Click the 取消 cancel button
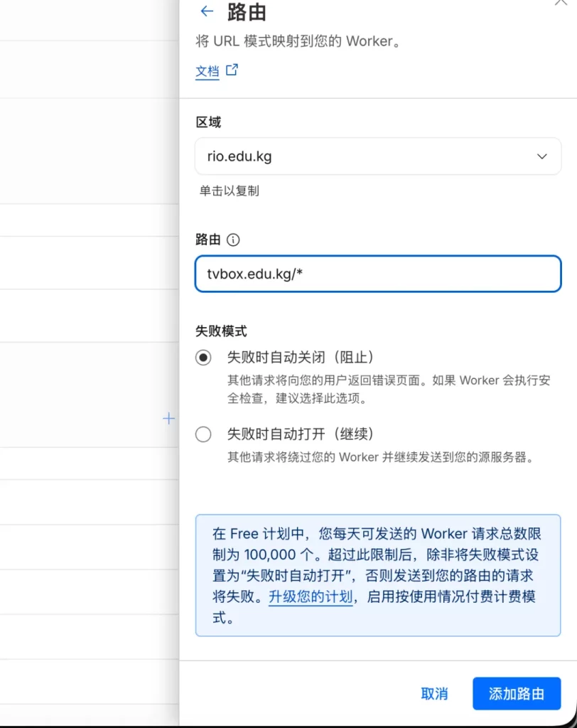The width and height of the screenshot is (577, 728). coord(434,694)
